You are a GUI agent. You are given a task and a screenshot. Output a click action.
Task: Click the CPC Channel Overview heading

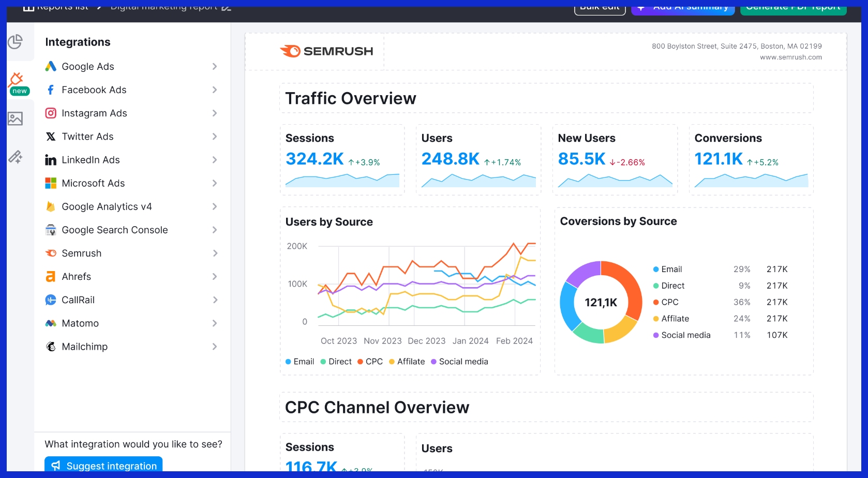377,408
